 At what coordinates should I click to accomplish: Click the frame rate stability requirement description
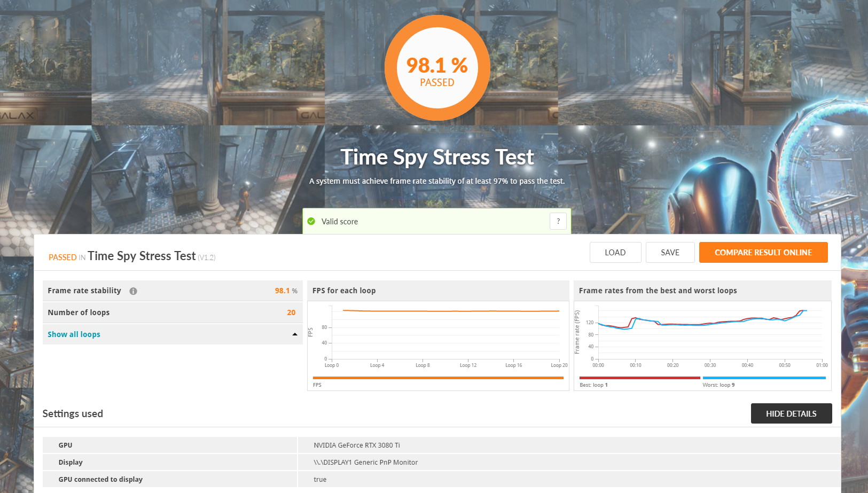(437, 181)
